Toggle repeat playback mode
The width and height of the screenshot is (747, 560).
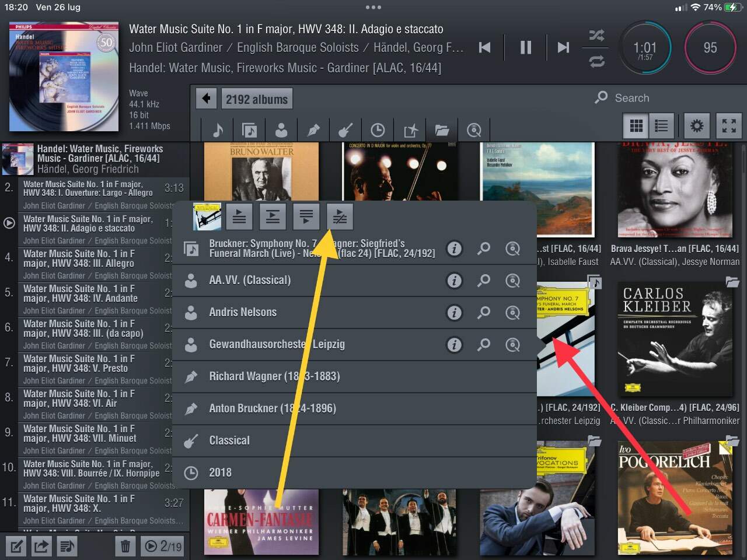[x=596, y=61]
